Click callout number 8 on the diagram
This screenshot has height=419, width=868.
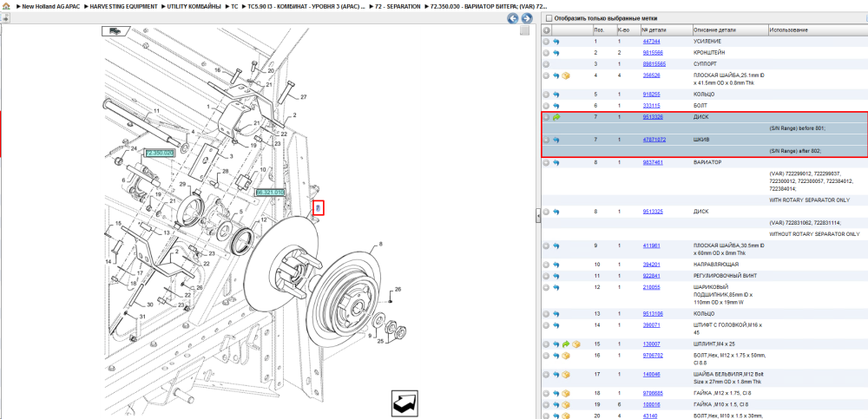point(381,244)
